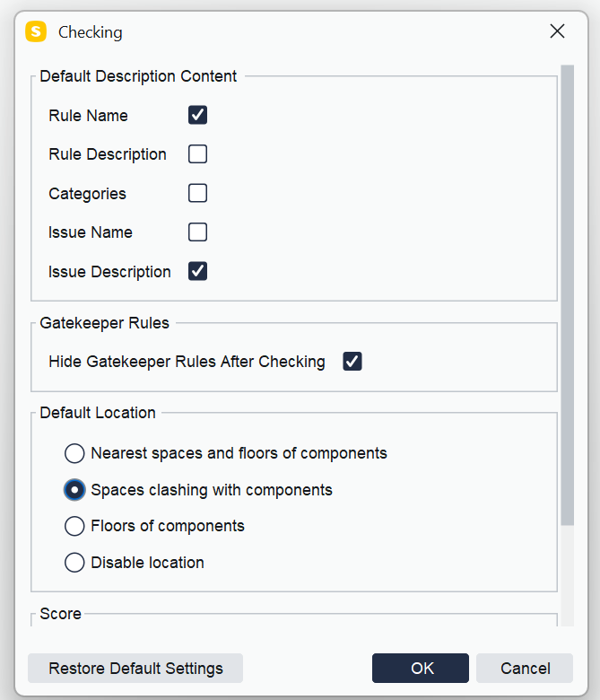The width and height of the screenshot is (600, 700).
Task: Toggle Hide Gatekeeper Rules After Checking
Action: (352, 362)
